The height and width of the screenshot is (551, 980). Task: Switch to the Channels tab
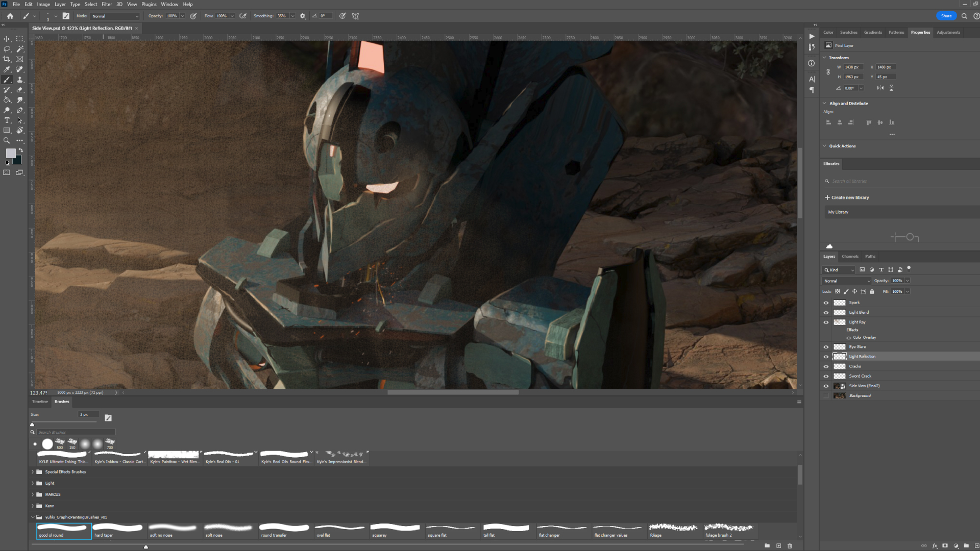point(850,256)
